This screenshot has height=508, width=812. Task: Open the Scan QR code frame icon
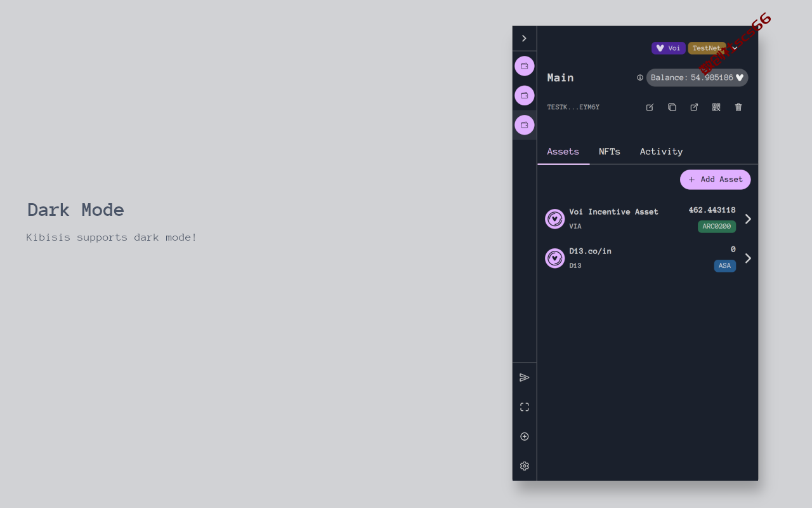point(524,407)
